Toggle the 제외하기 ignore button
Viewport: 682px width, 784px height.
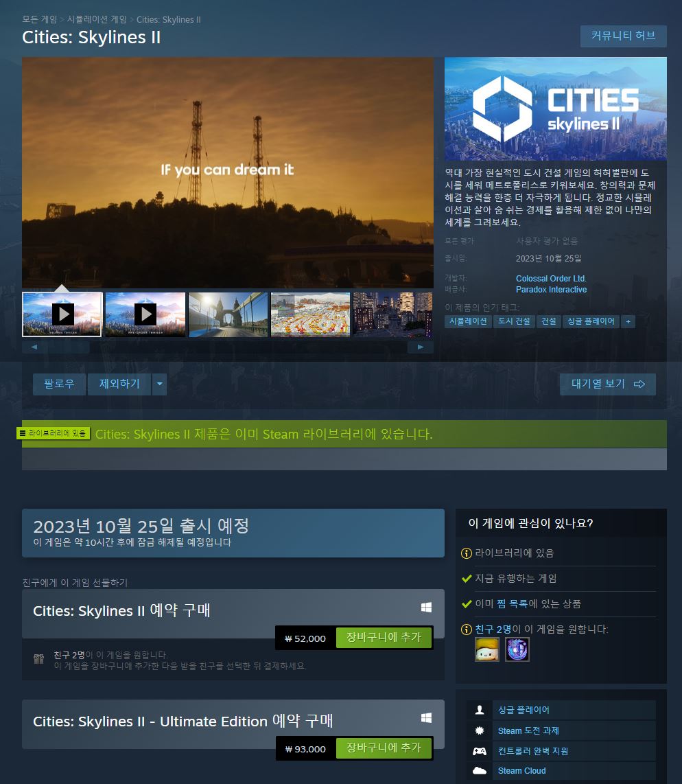(119, 384)
